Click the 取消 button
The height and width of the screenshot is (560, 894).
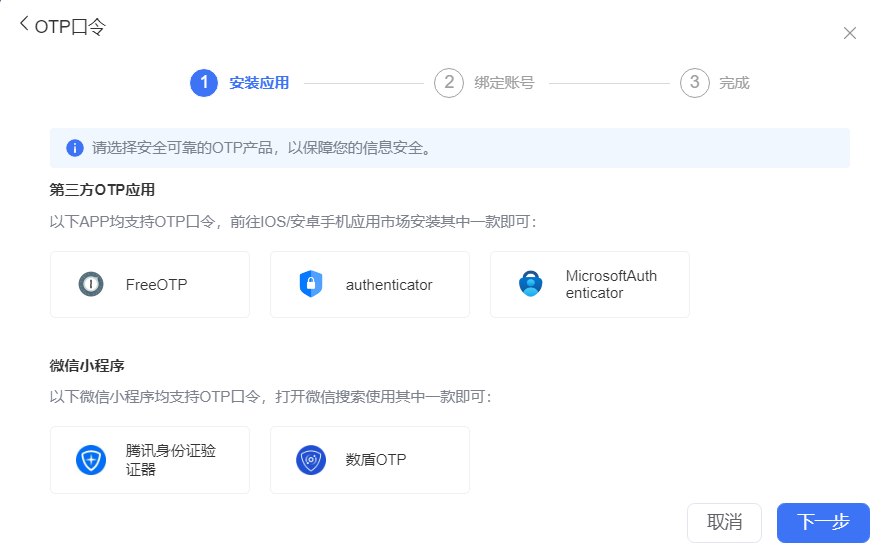(724, 522)
